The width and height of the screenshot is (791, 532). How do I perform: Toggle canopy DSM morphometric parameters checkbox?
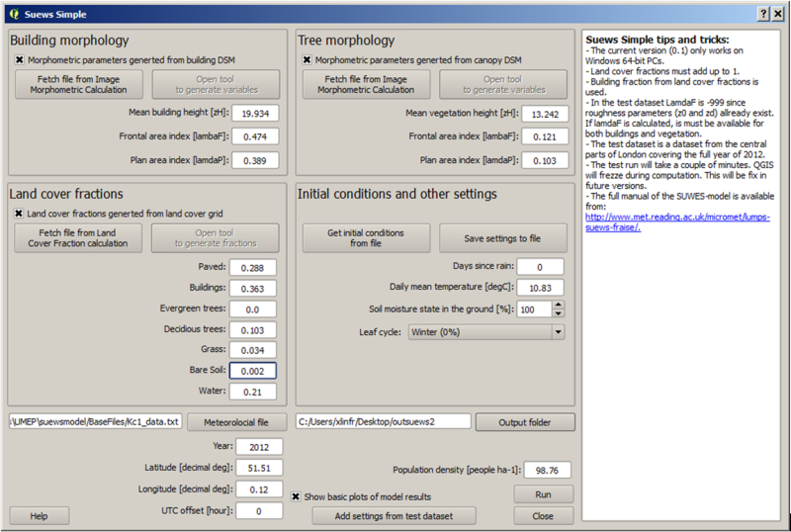(307, 60)
